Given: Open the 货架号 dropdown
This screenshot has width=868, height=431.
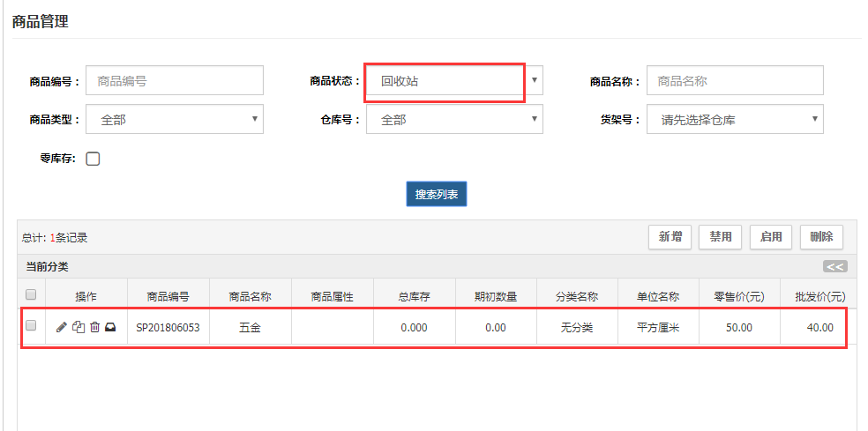Looking at the screenshot, I should [x=735, y=119].
